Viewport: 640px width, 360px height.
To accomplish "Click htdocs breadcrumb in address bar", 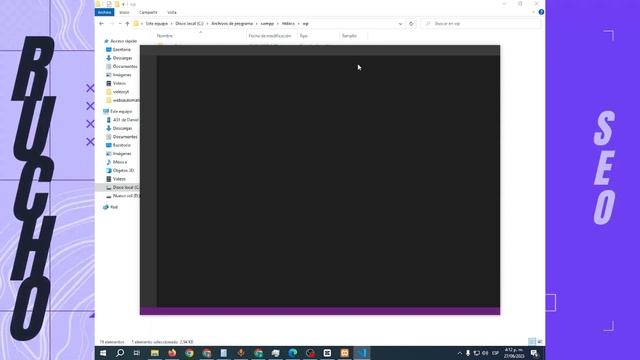I will click(x=288, y=24).
